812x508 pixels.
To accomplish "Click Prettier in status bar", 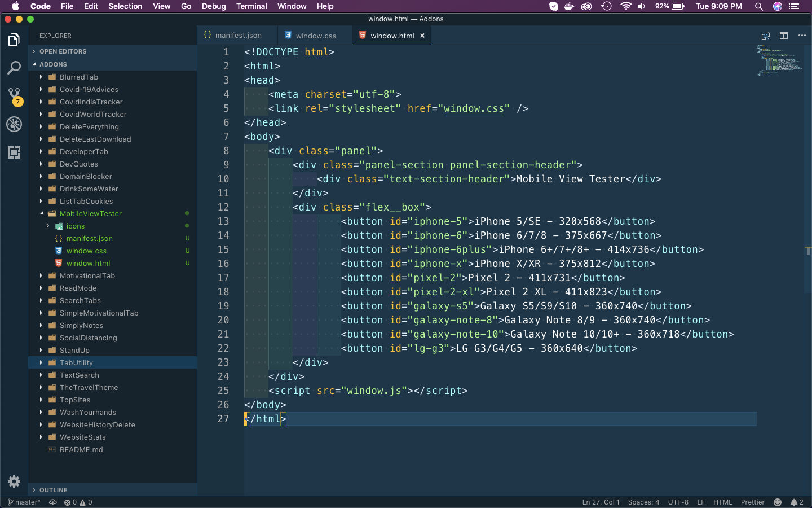I will (x=753, y=502).
